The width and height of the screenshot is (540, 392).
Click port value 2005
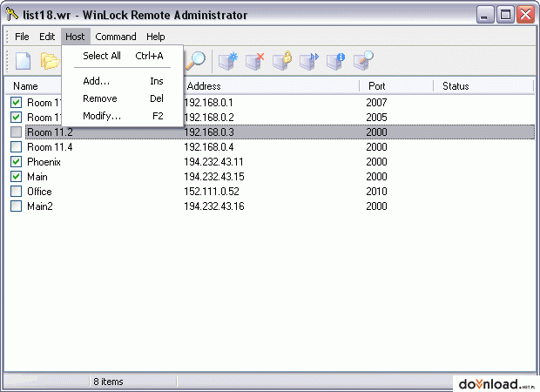376,118
